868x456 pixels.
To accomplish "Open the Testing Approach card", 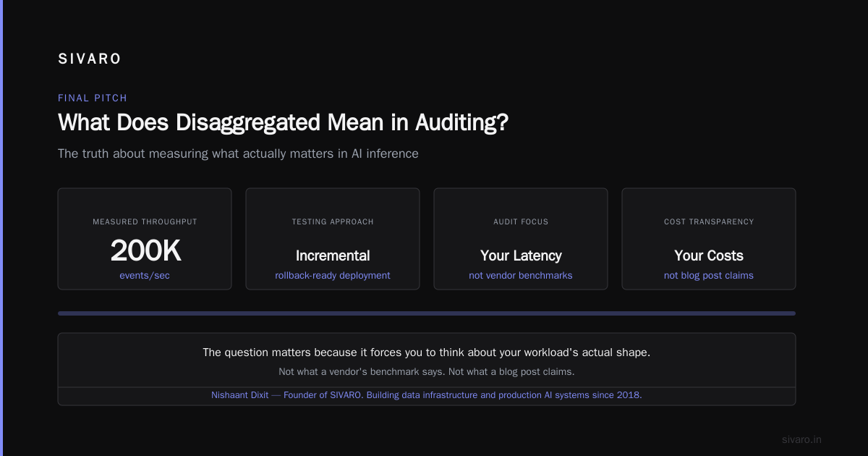I will pyautogui.click(x=333, y=239).
